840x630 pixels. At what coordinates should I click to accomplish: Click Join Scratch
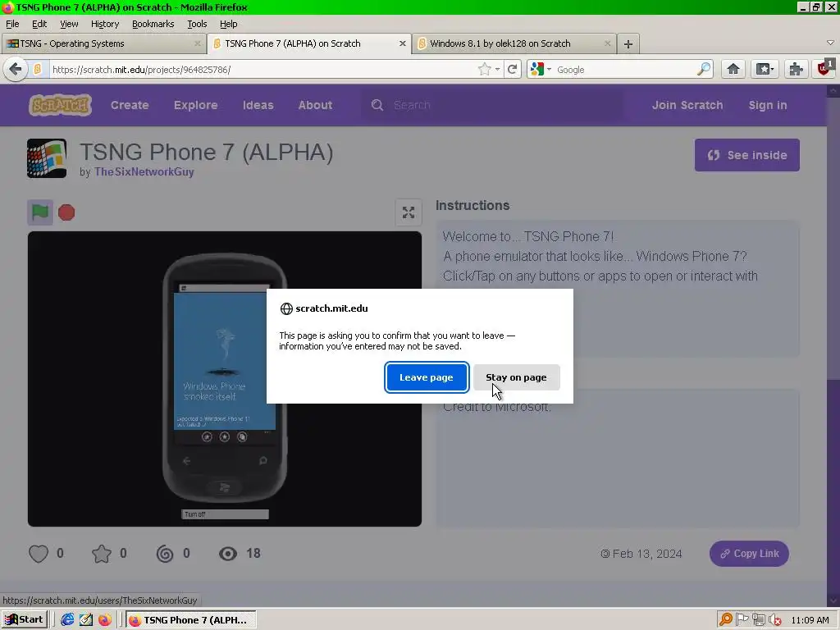click(687, 105)
